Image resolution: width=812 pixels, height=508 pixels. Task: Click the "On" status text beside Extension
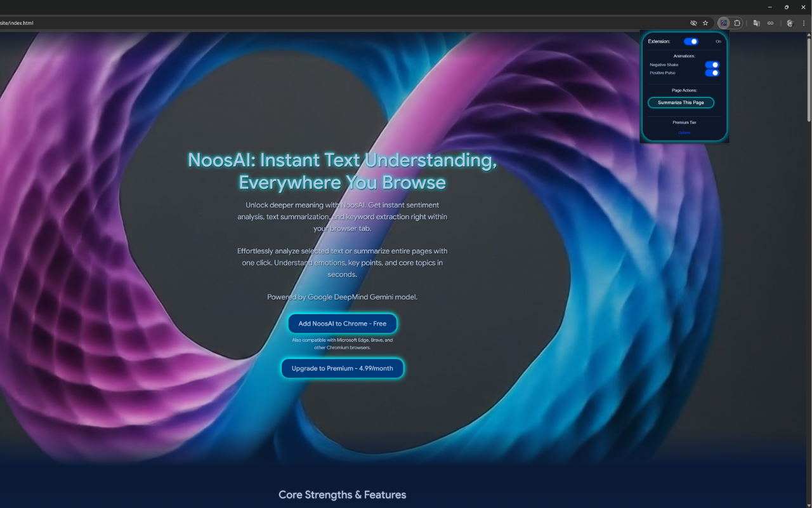coord(718,41)
